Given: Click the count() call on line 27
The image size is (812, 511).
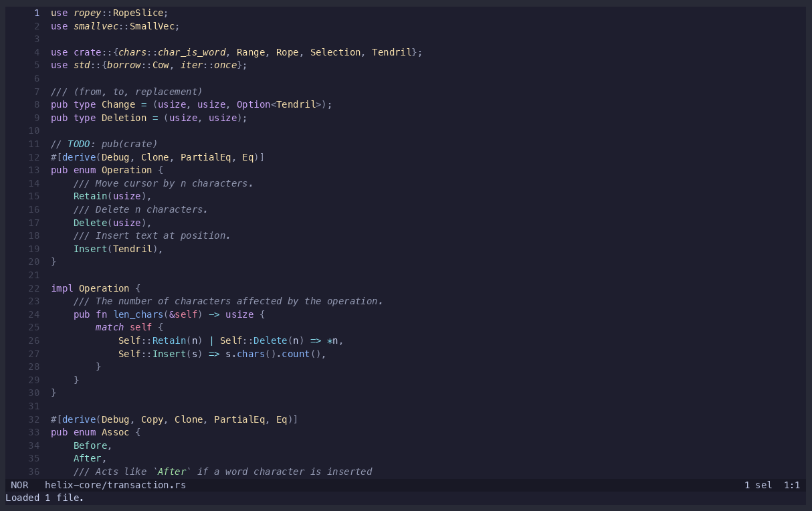Looking at the screenshot, I should coord(301,354).
